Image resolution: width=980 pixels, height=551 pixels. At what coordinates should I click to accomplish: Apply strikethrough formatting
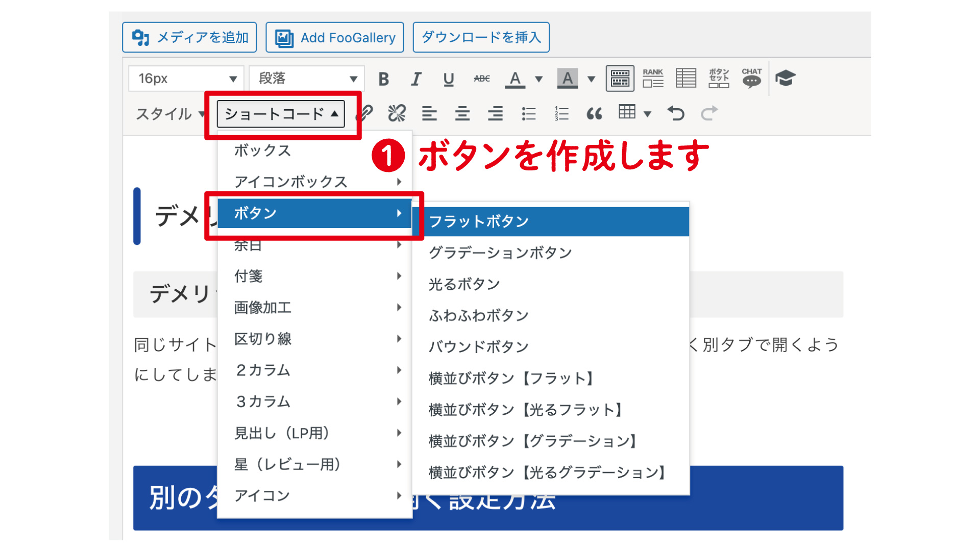coord(481,79)
